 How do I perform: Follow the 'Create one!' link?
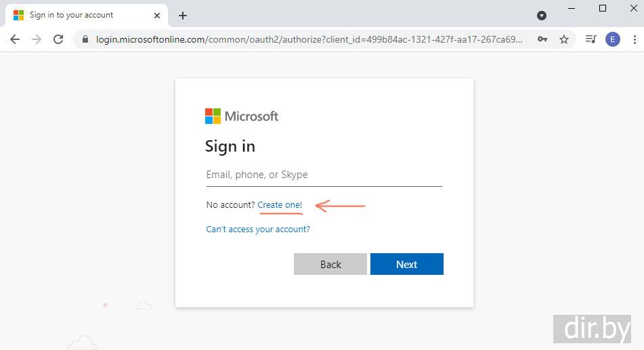point(280,204)
